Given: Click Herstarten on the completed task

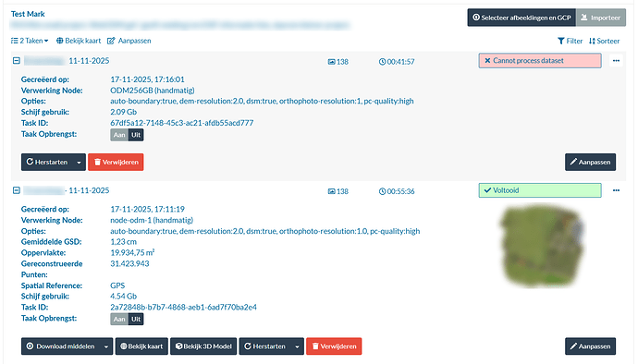Looking at the screenshot, I should click(264, 346).
